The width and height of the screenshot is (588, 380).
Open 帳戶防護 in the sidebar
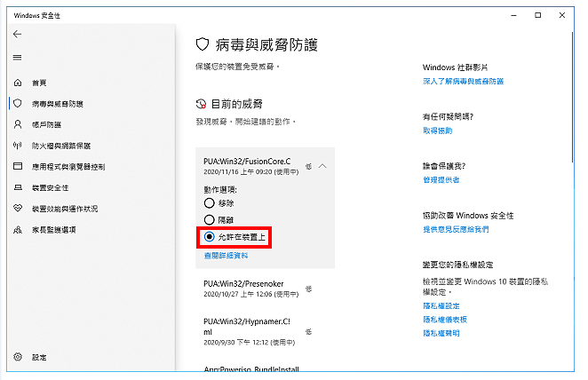click(46, 125)
